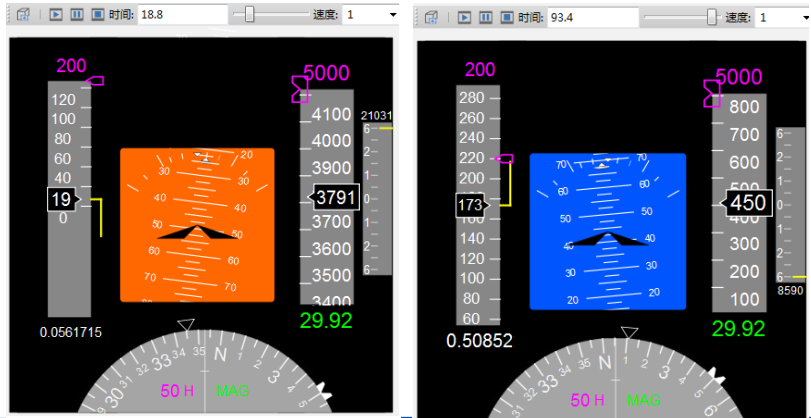Pause the left panel simulation
The image size is (811, 418).
click(77, 15)
